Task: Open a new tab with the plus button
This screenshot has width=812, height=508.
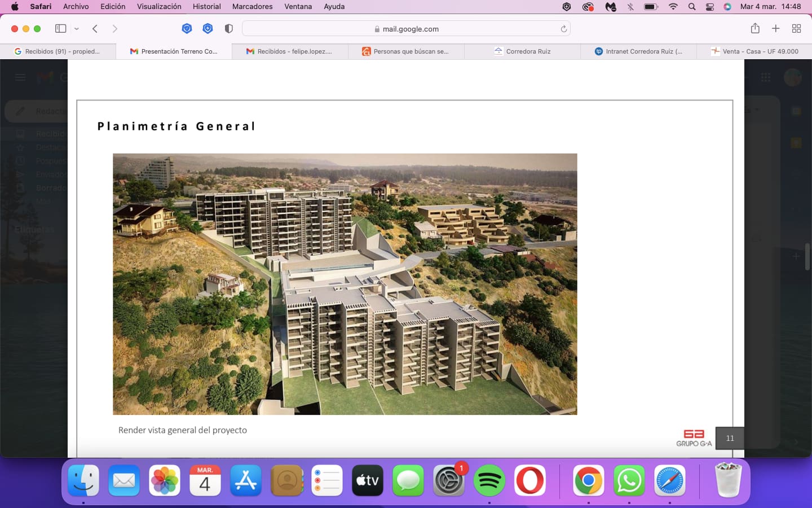Action: pyautogui.click(x=776, y=29)
